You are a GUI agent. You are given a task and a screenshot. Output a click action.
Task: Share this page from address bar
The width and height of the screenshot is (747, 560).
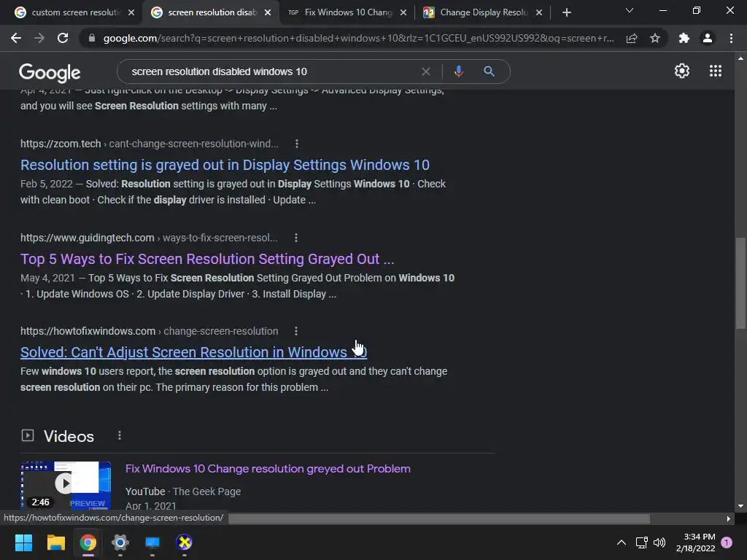(x=632, y=38)
